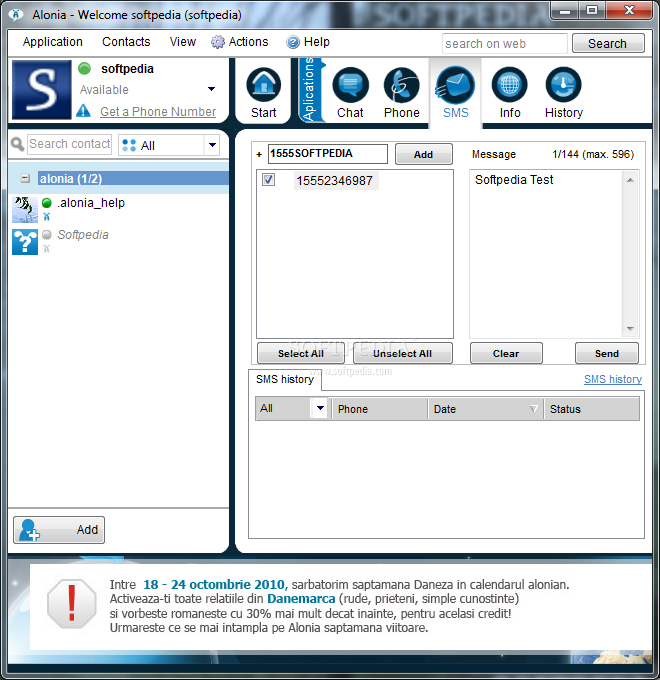Open the Contacts menu
The width and height of the screenshot is (660, 680).
pyautogui.click(x=126, y=42)
